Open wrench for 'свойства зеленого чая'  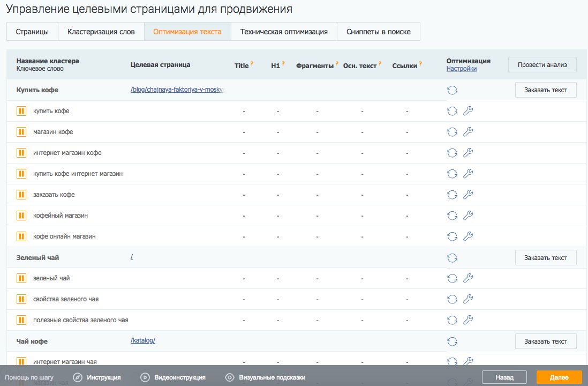[468, 299]
